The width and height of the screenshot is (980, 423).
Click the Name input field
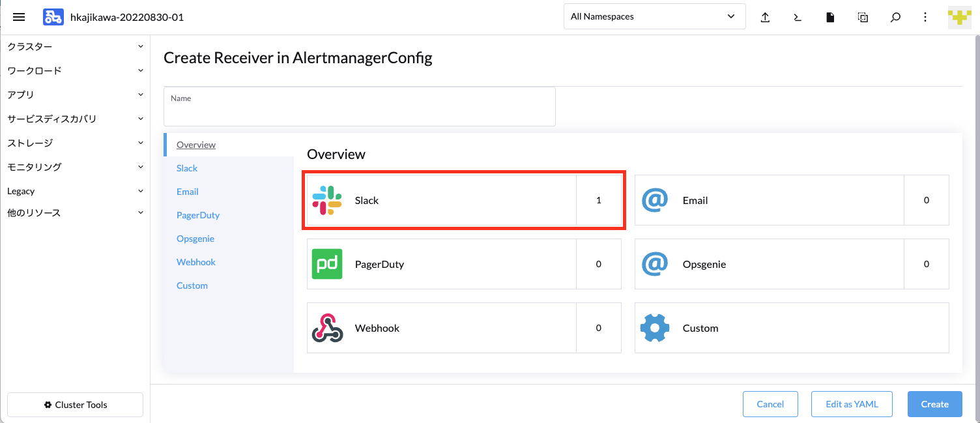[x=360, y=106]
